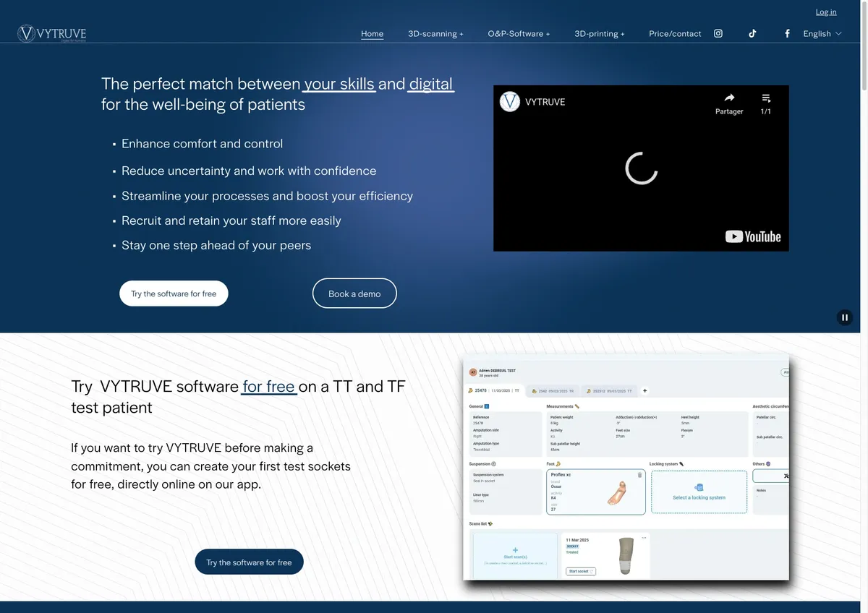The height and width of the screenshot is (613, 868).
Task: Click the Start scan(s) plus tile
Action: [515, 555]
